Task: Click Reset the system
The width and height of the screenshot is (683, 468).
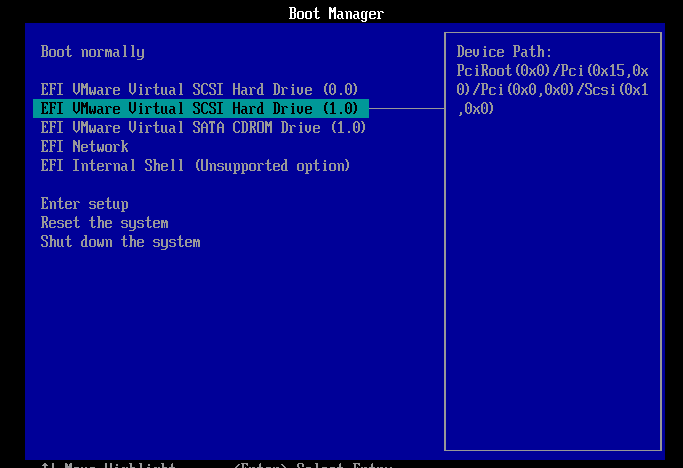Action: 105,223
